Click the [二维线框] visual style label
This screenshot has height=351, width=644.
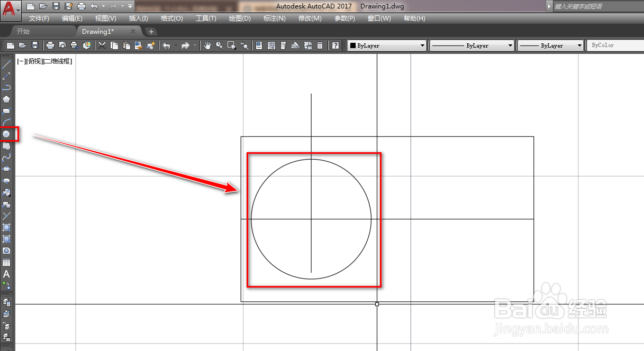[58, 61]
